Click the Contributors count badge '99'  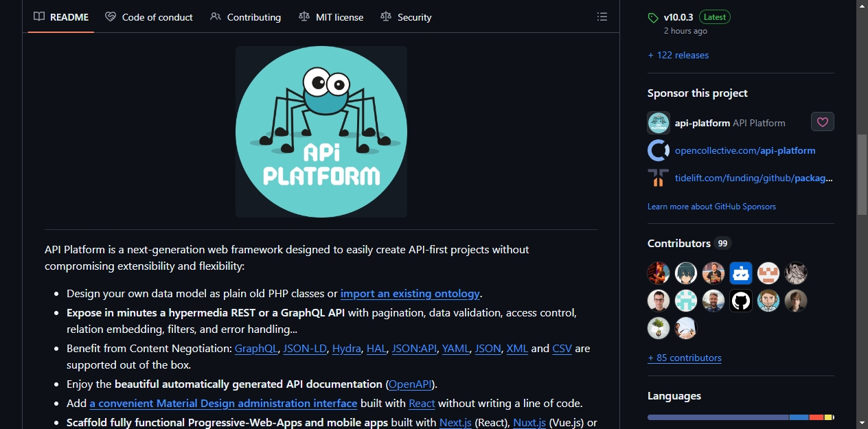click(x=722, y=243)
